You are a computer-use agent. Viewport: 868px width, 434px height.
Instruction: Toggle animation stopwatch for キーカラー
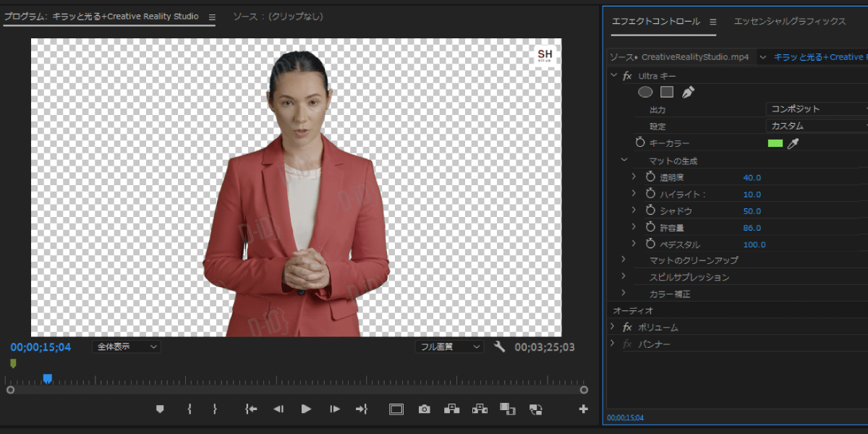pyautogui.click(x=640, y=143)
